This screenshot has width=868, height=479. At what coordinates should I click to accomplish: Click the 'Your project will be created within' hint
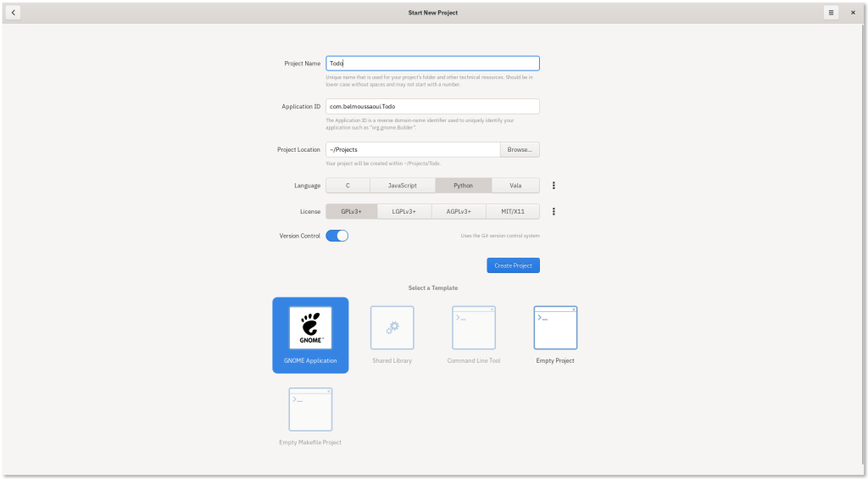pyautogui.click(x=383, y=164)
